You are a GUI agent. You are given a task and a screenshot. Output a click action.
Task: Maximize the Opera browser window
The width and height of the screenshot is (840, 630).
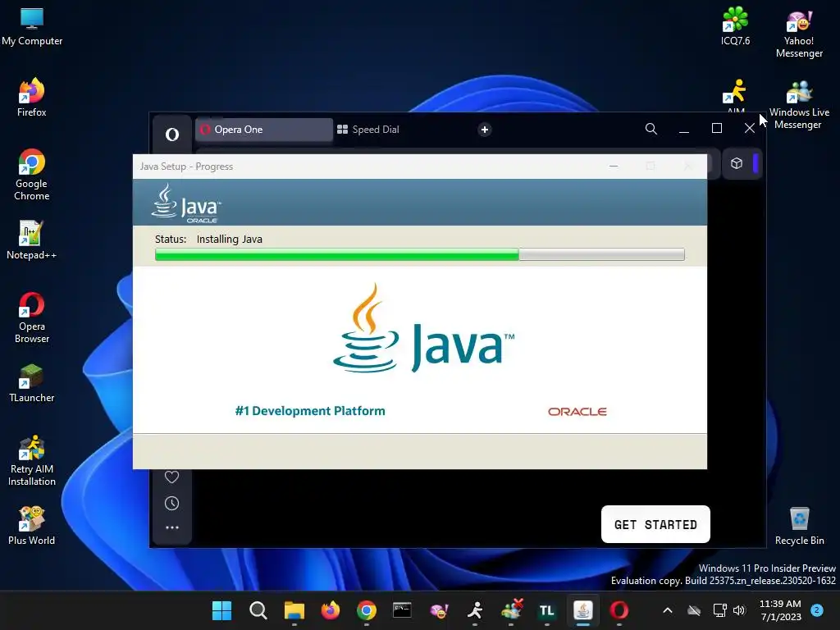click(x=716, y=129)
